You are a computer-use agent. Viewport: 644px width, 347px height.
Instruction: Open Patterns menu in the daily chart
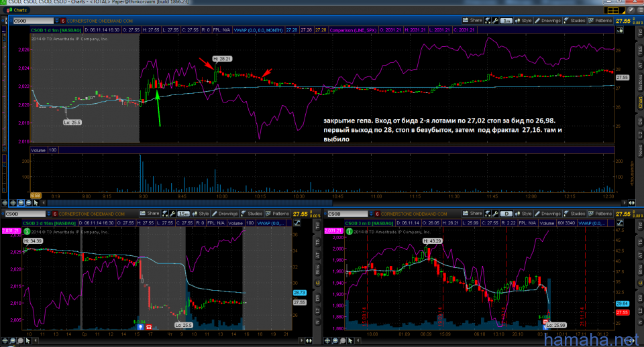600,214
